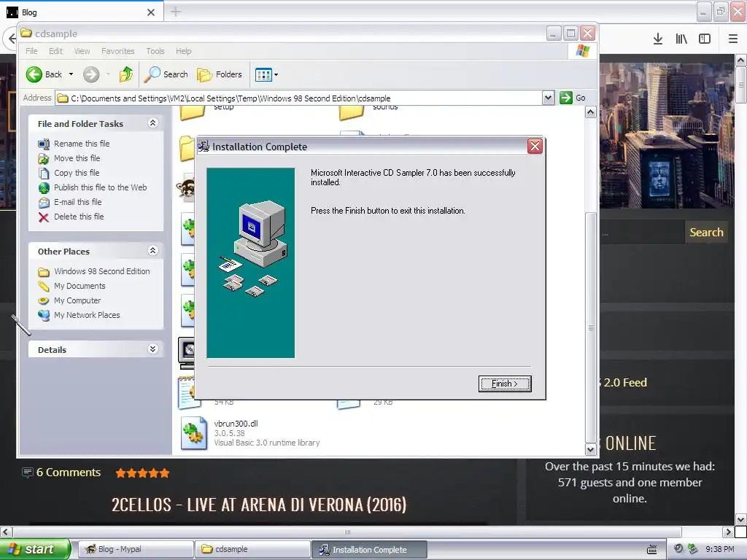
Task: Collapse the Other Places panel
Action: click(x=153, y=251)
